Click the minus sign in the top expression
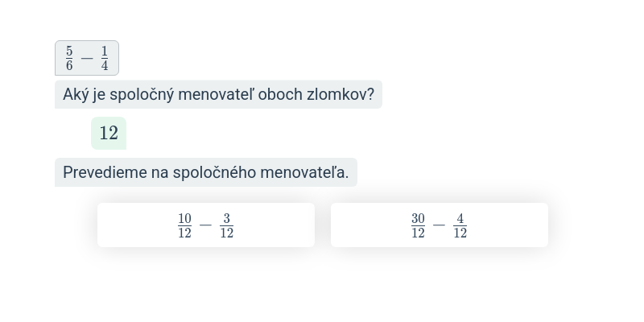Image resolution: width=644 pixels, height=322 pixels. tap(87, 59)
